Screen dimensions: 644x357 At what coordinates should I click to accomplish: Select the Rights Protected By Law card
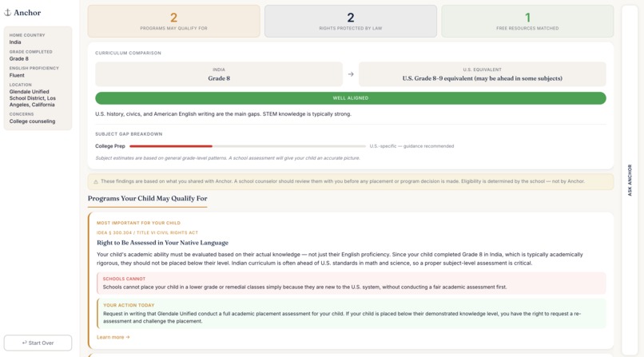350,21
